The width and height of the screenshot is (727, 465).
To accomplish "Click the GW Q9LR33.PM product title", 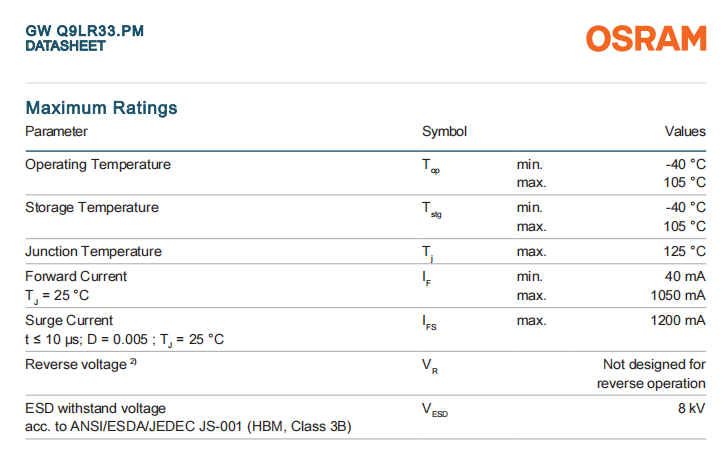I will click(x=84, y=31).
